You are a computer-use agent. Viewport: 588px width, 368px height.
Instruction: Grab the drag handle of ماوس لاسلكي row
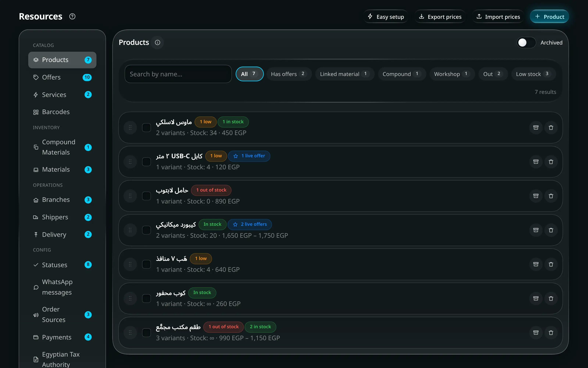[x=130, y=128]
